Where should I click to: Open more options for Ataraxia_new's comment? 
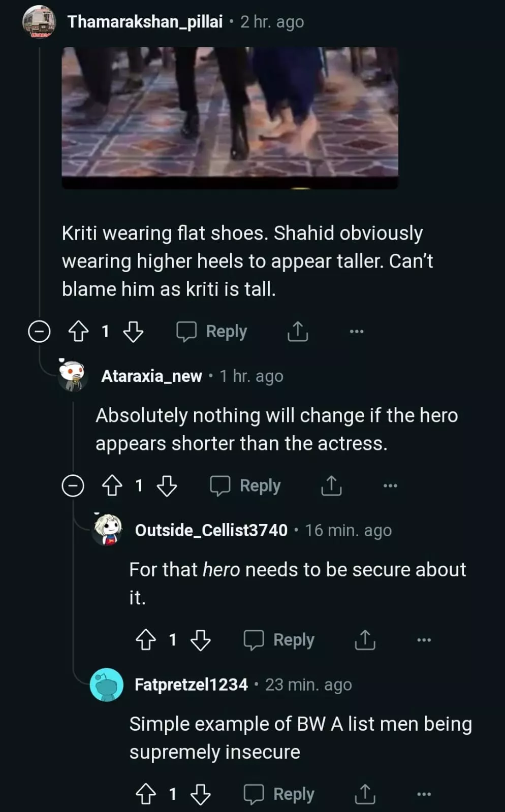click(390, 486)
